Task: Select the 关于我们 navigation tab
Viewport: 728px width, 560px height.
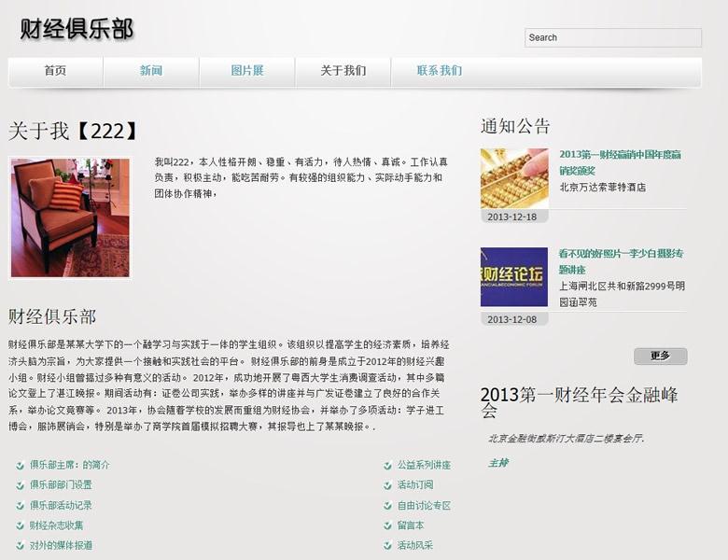Action: [x=343, y=71]
